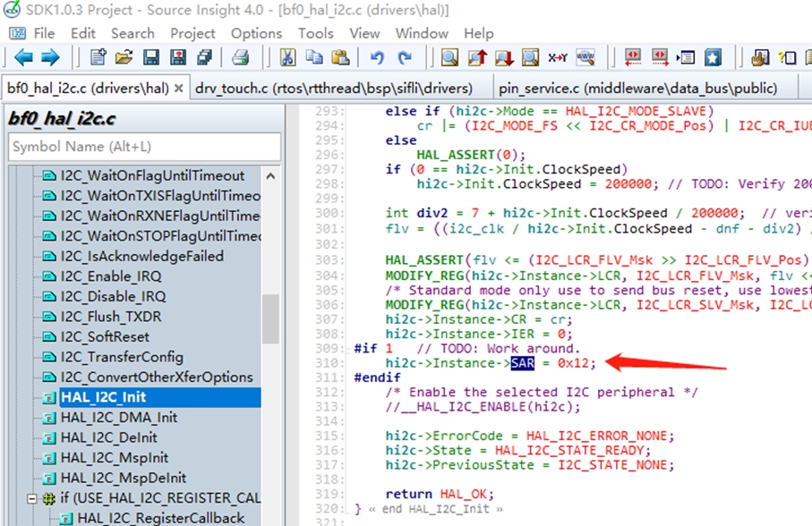Image resolution: width=812 pixels, height=526 pixels.
Task: Open a file using the folder icon
Action: 124,57
